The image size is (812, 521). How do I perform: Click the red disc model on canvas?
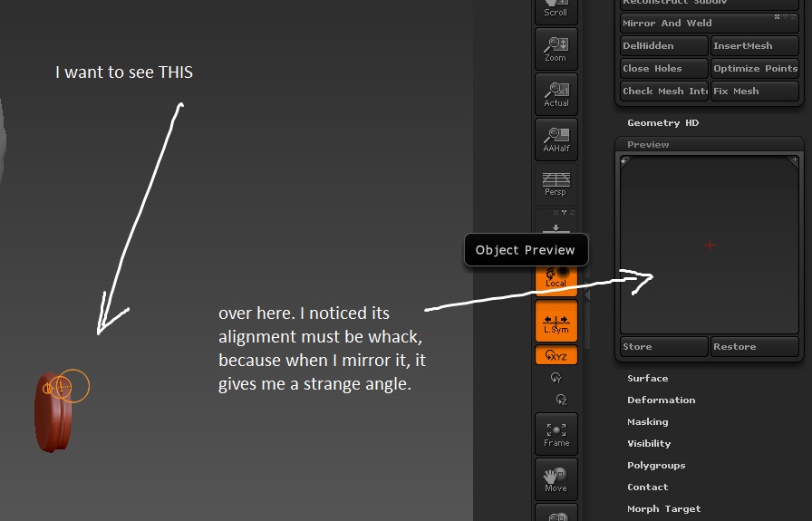(52, 414)
